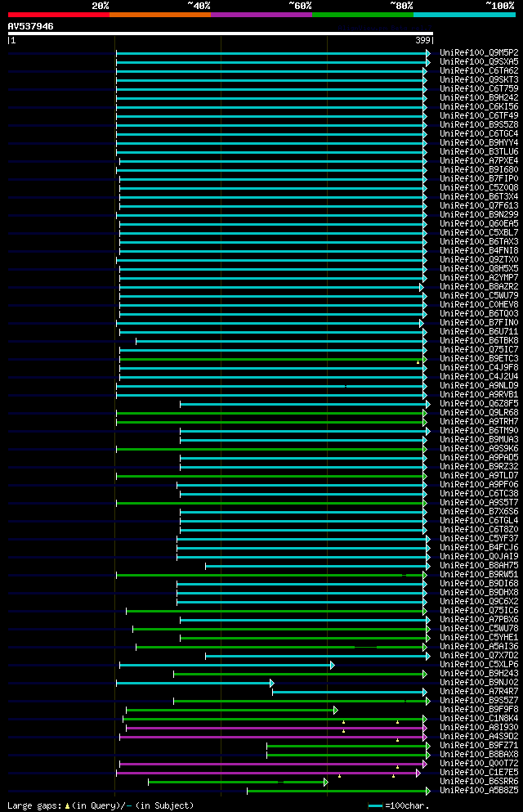
Task: Open hit UniRef100_B9H242
Action: 479,98
